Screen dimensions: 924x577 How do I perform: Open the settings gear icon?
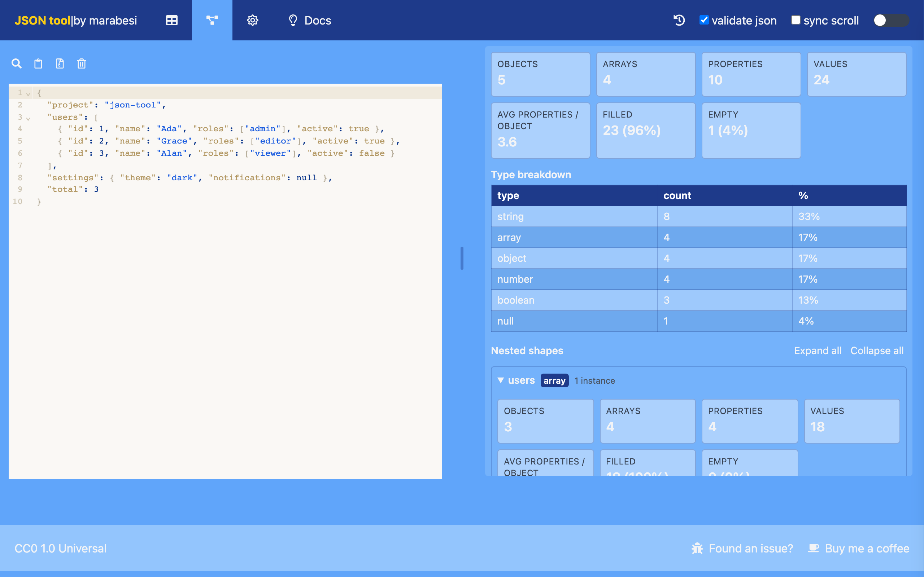(252, 20)
